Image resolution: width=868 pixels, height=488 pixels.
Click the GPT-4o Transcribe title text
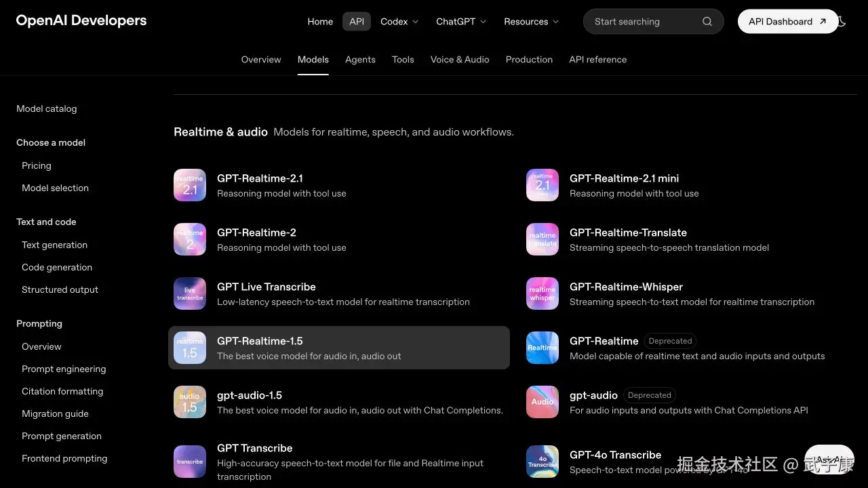615,455
